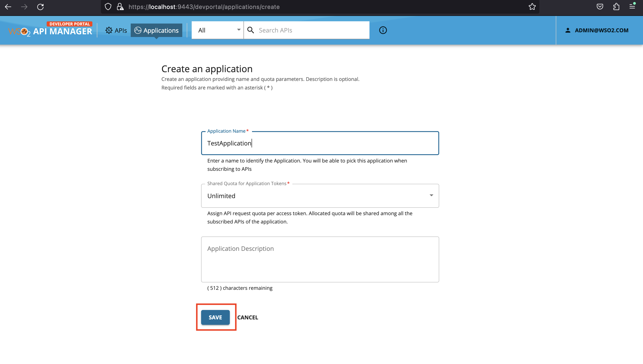Open the Firefox hamburger menu

[x=632, y=7]
